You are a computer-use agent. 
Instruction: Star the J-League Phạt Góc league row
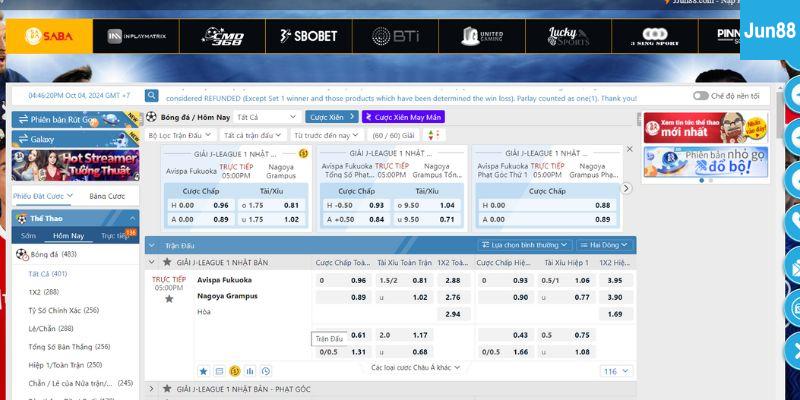(167, 389)
